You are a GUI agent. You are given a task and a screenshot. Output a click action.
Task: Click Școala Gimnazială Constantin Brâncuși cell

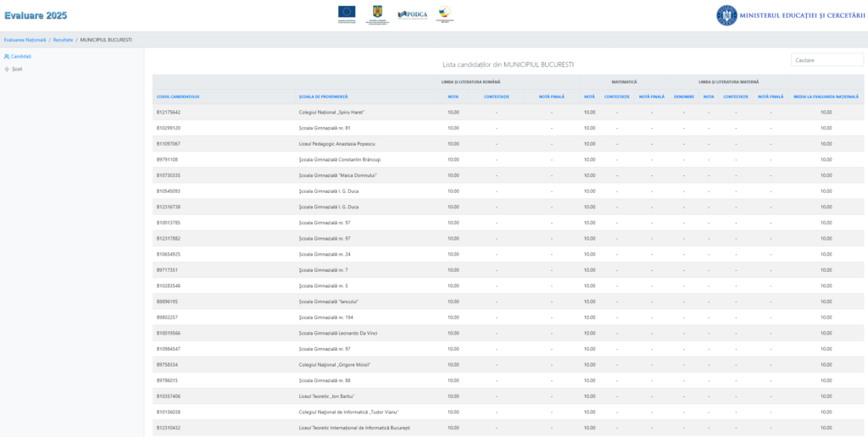pos(339,159)
